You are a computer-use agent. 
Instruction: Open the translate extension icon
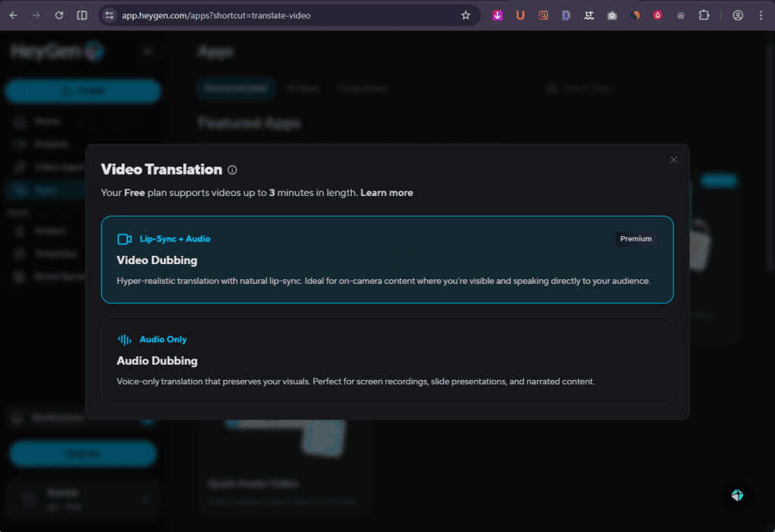pyautogui.click(x=589, y=15)
